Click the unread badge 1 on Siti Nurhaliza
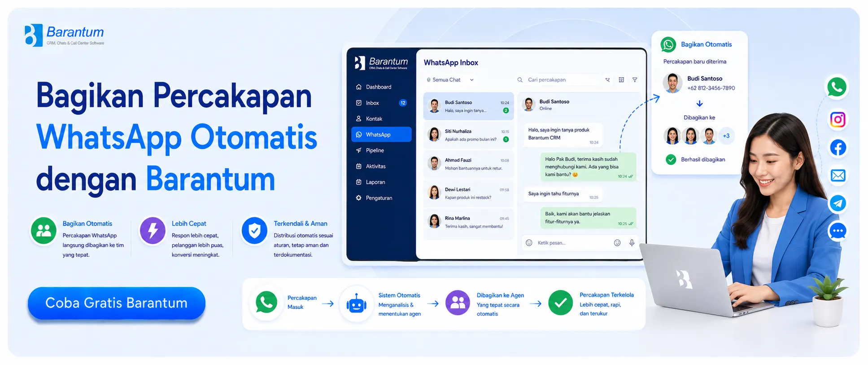 [x=506, y=139]
